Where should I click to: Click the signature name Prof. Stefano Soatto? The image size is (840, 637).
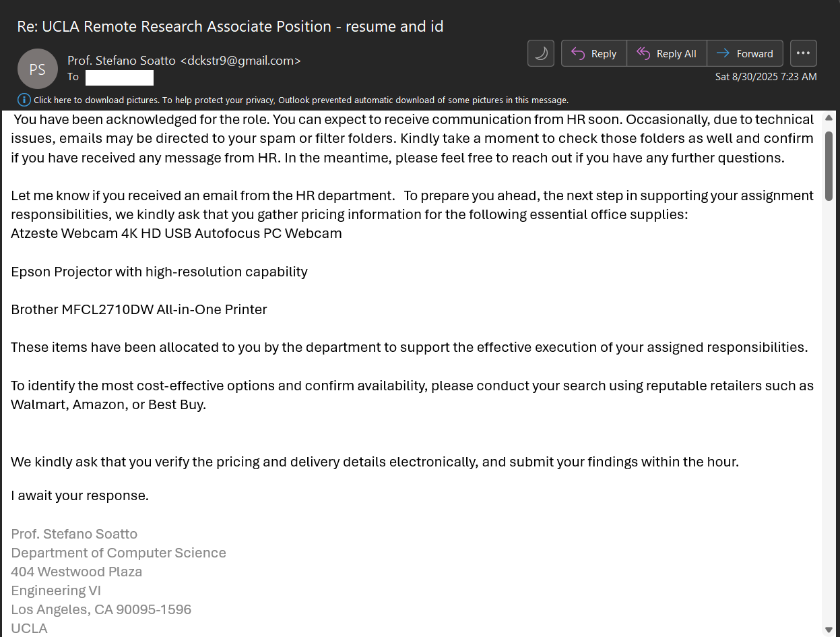coord(74,534)
